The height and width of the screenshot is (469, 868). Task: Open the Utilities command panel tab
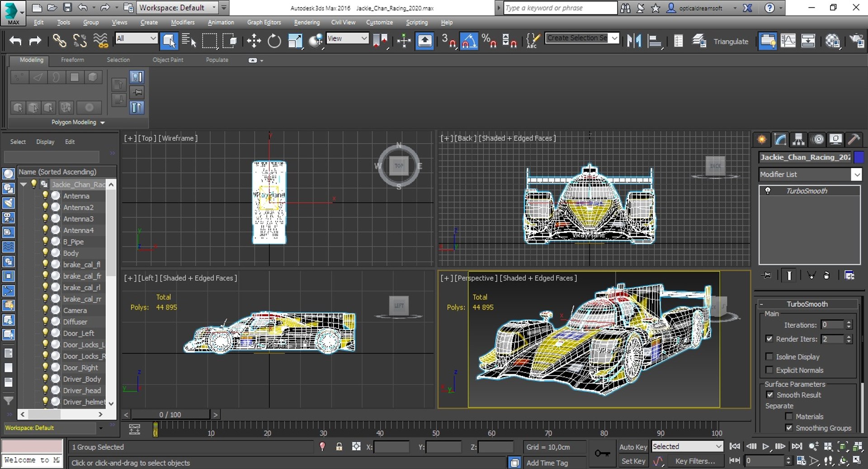click(854, 139)
